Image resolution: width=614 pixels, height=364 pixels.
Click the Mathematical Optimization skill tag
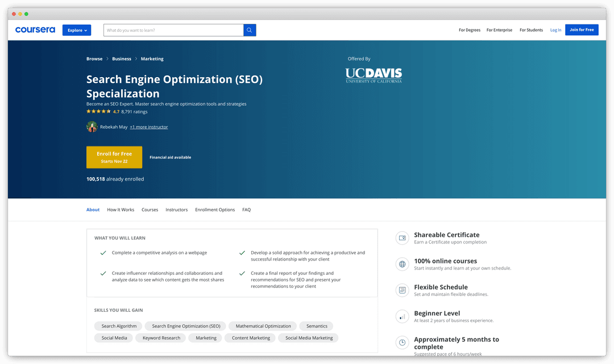[x=263, y=326]
